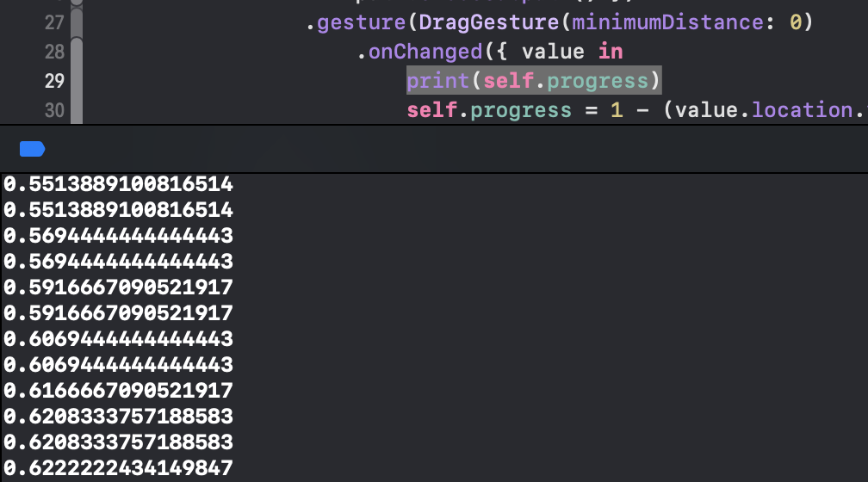The image size is (868, 482).
Task: Click the highlighted print function call
Action: pyautogui.click(x=438, y=81)
